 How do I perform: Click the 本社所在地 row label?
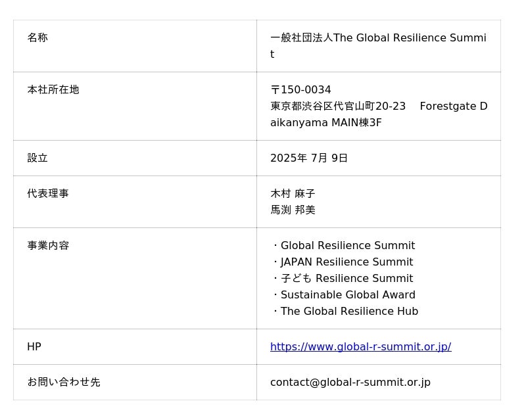click(53, 89)
